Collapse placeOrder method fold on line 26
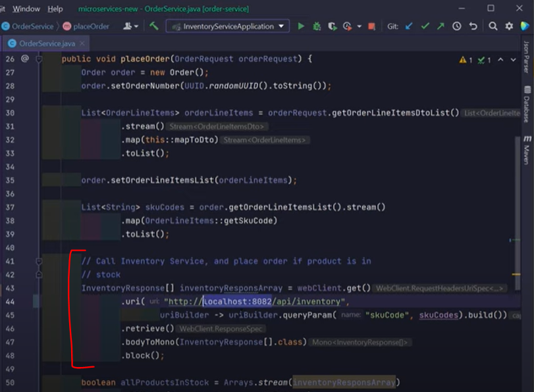 pyautogui.click(x=39, y=59)
